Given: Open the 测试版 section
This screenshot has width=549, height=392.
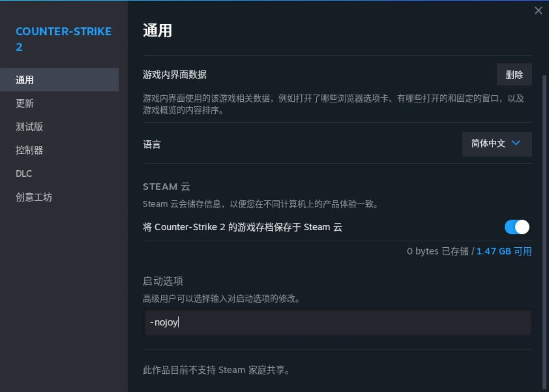Looking at the screenshot, I should tap(29, 126).
